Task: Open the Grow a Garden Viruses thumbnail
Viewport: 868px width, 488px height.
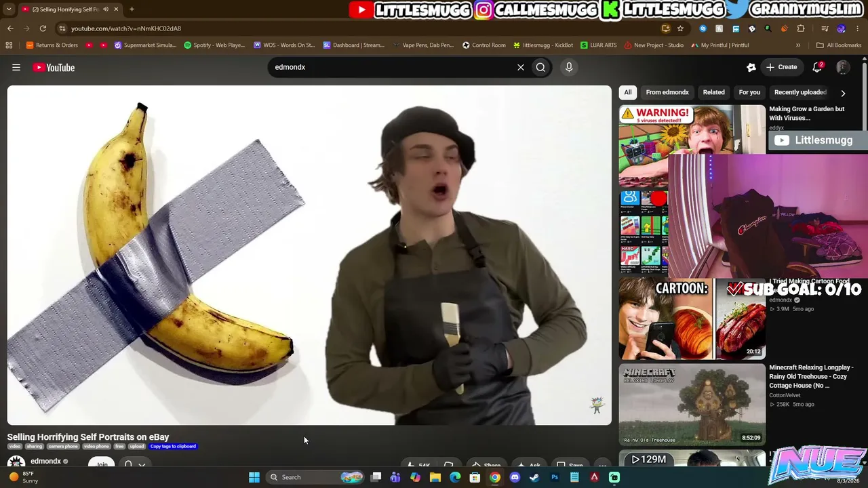Action: coord(692,146)
